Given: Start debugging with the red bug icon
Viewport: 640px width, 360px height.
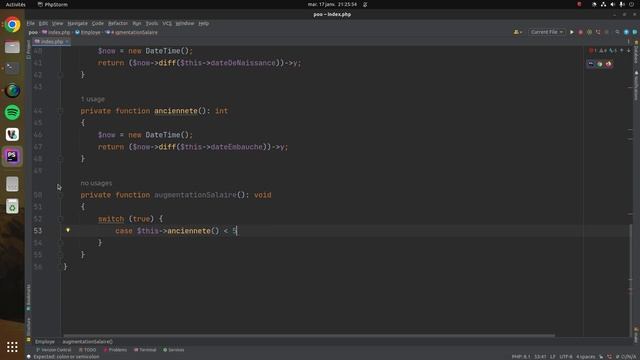Looking at the screenshot, I should [580, 32].
